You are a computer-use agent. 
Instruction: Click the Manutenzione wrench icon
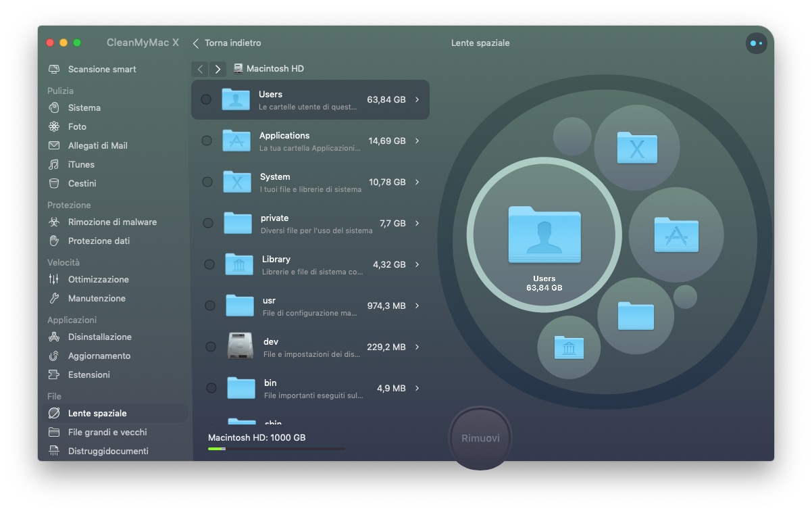[x=54, y=299]
